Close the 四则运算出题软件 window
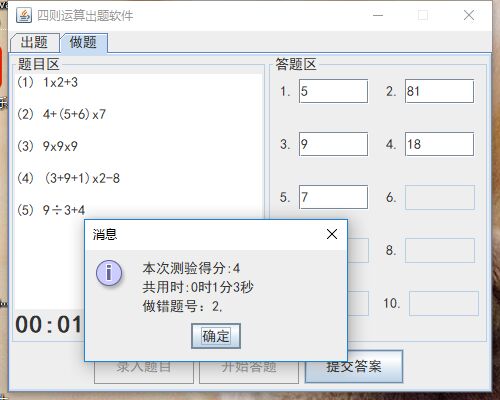 (469, 15)
